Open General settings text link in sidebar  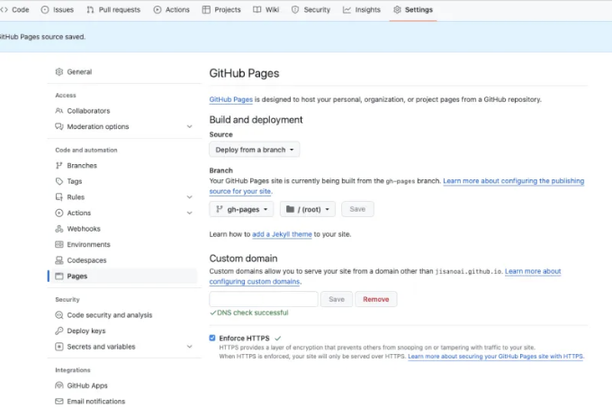pyautogui.click(x=79, y=72)
